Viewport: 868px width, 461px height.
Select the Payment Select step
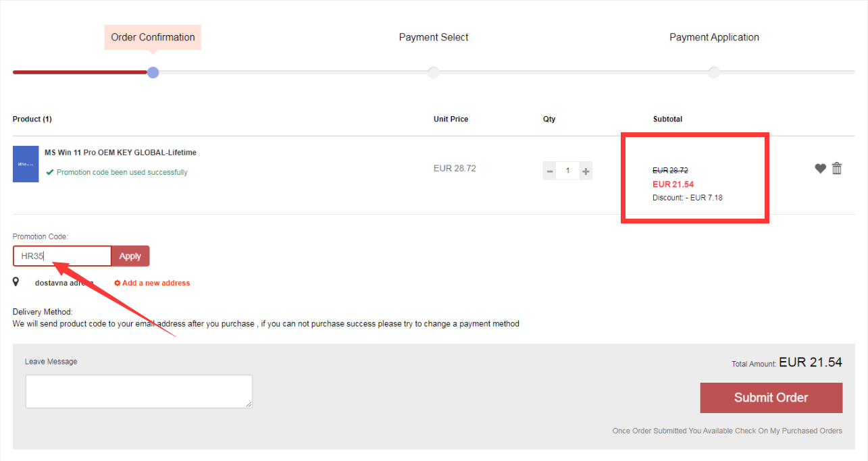coord(434,37)
